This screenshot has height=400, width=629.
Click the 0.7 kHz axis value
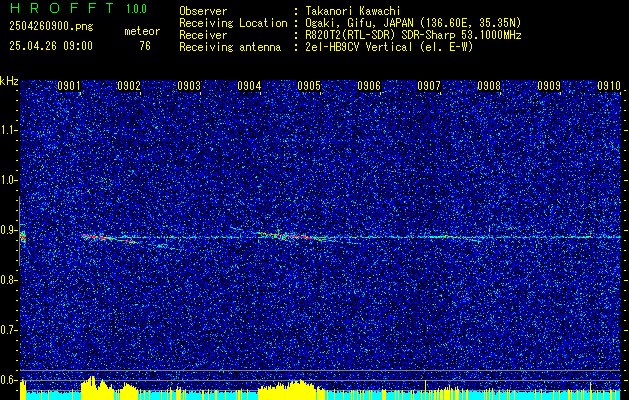tap(9, 330)
